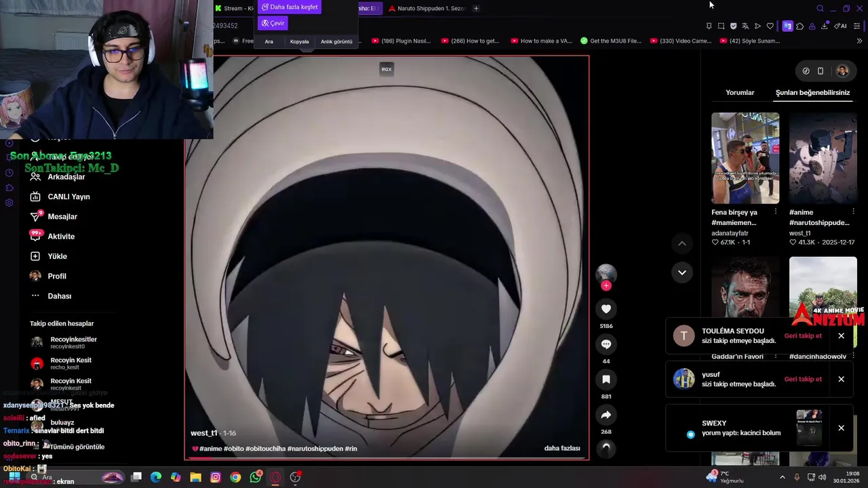
Task: Open a new browser tab with plus
Action: [476, 8]
